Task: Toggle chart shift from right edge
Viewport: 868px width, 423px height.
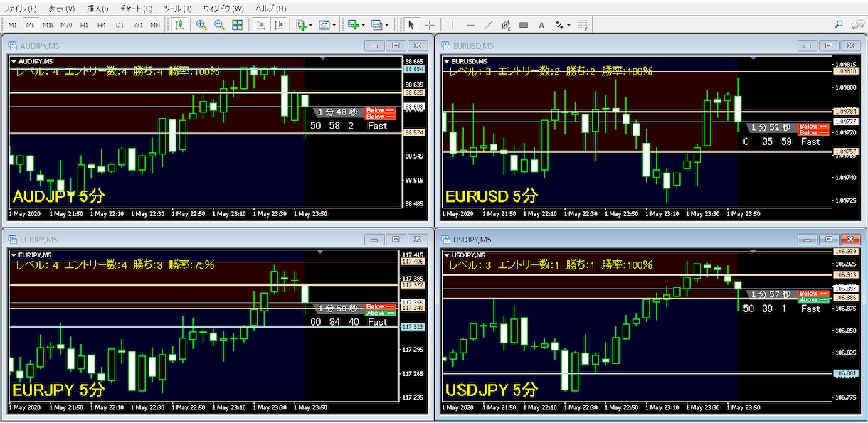Action: pos(278,25)
